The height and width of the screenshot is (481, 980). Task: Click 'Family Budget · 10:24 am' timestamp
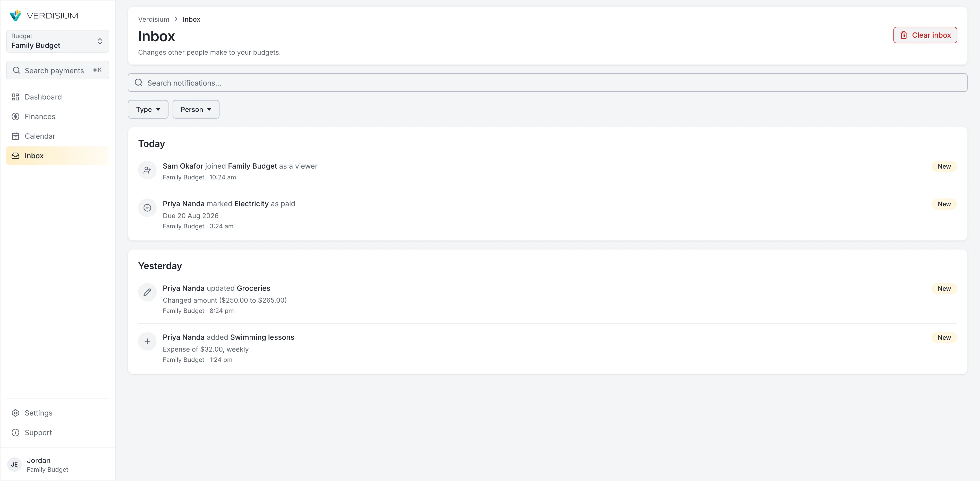(x=199, y=177)
